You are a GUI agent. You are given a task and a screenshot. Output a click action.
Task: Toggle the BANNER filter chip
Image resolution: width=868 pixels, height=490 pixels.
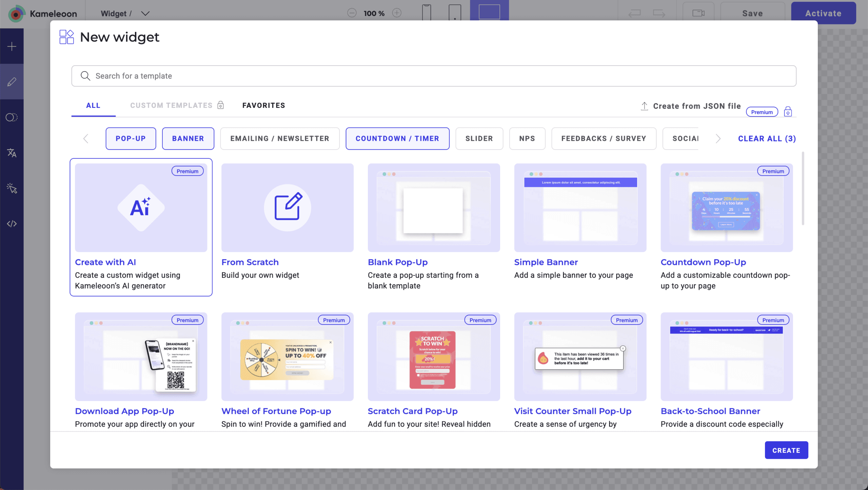(x=188, y=138)
